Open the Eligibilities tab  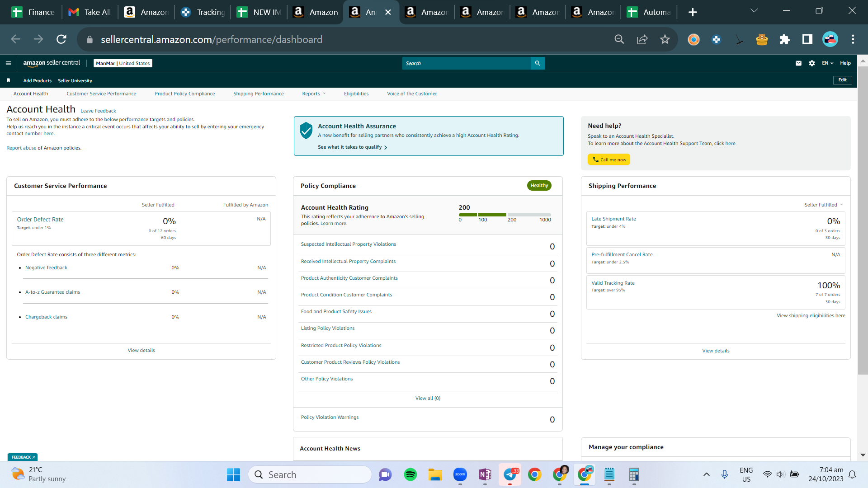[x=356, y=94]
